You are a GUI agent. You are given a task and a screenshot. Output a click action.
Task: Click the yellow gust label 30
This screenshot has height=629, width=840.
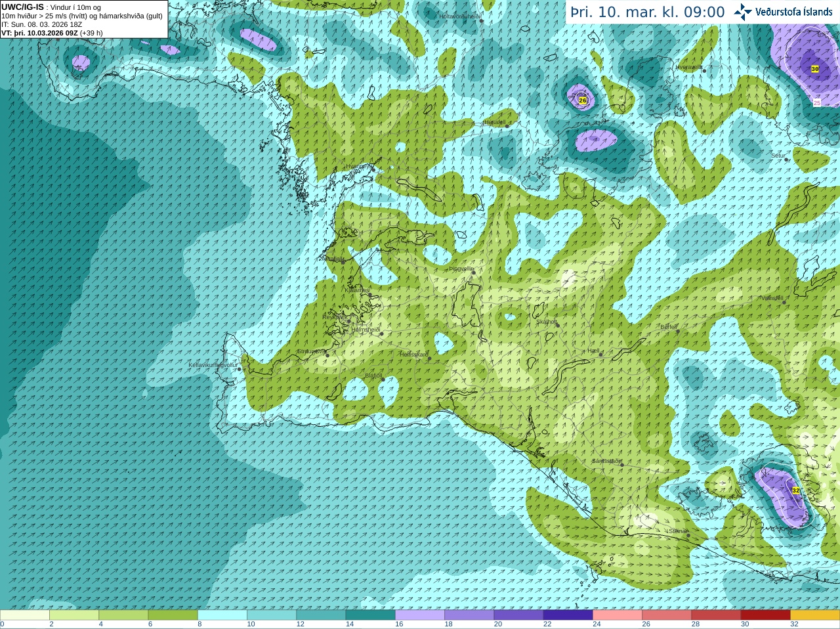point(815,69)
